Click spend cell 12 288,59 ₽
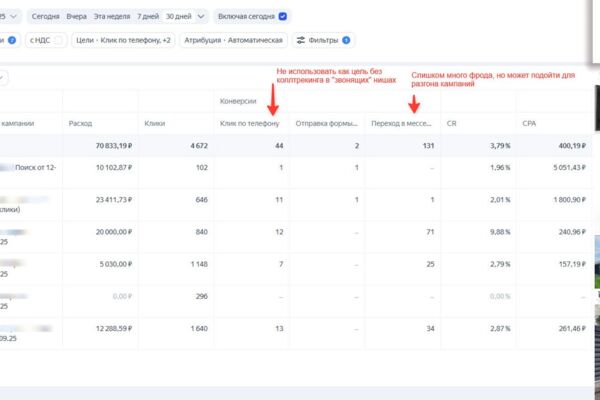 point(114,328)
